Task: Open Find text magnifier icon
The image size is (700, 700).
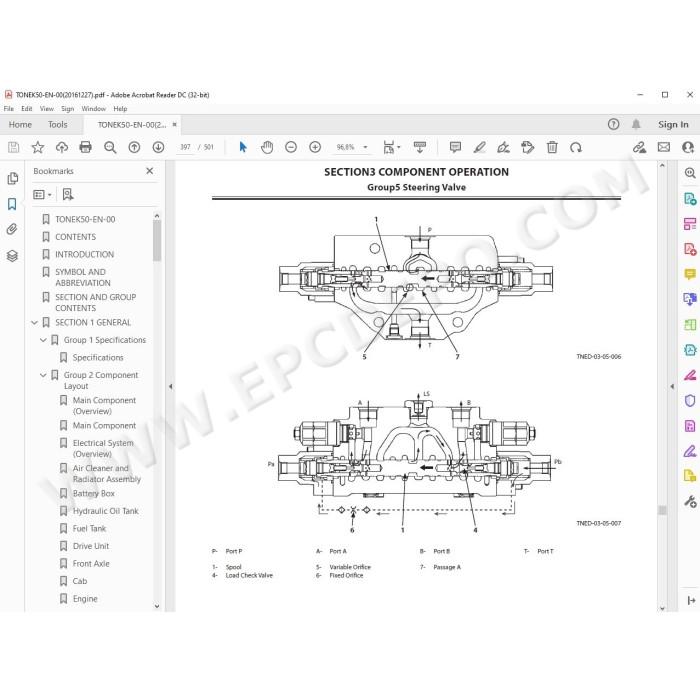Action: pyautogui.click(x=110, y=147)
